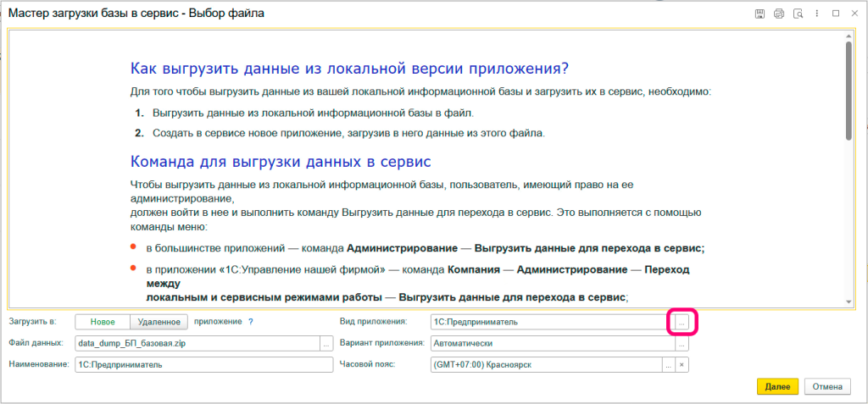This screenshot has width=868, height=404.
Task: Open the three-dot more options menu
Action: (x=816, y=14)
